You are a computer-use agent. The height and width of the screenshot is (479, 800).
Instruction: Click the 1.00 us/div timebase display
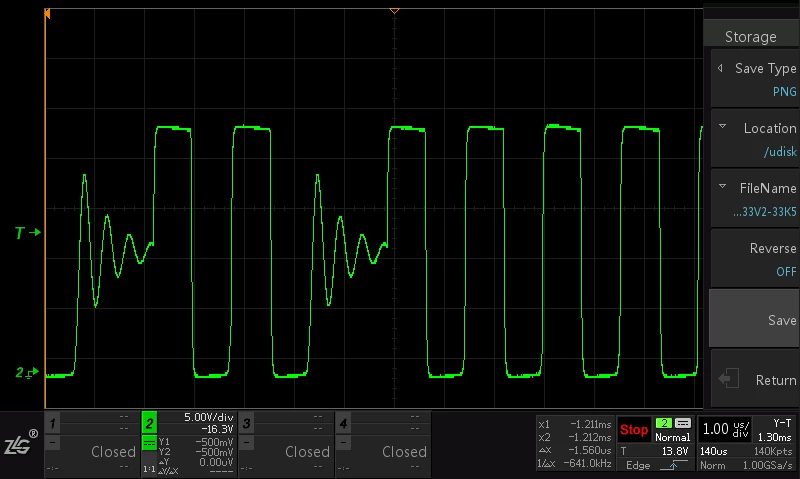click(x=724, y=429)
